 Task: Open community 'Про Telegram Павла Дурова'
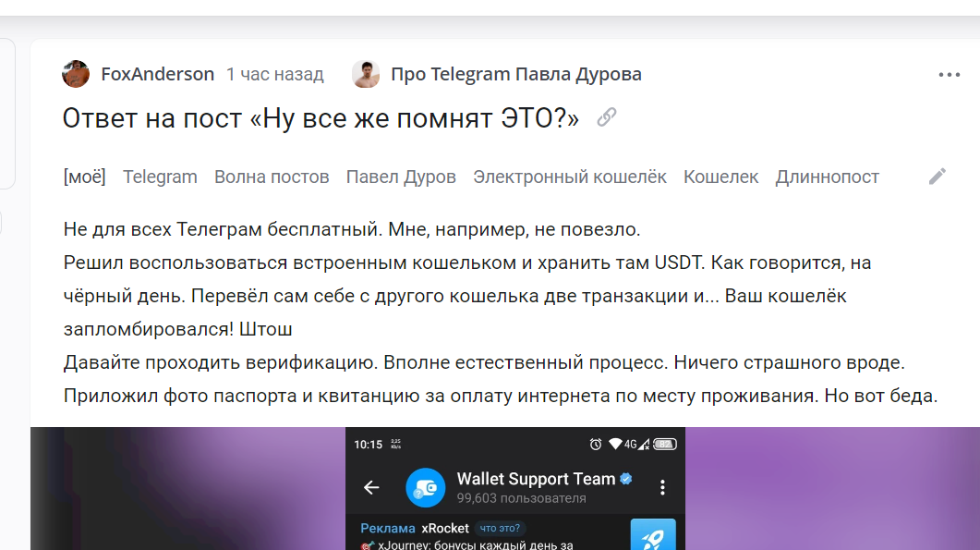click(x=516, y=74)
